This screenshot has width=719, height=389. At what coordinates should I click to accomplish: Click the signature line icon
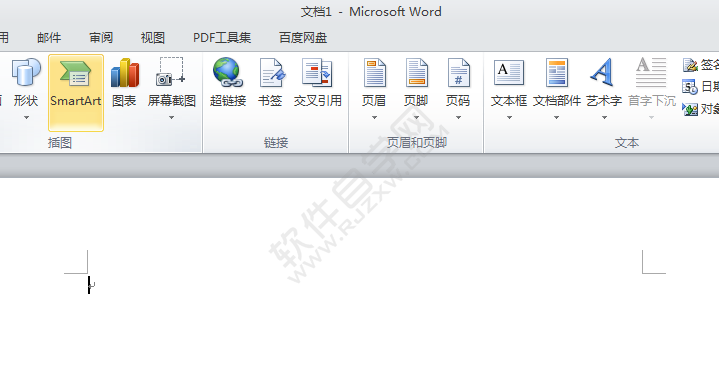pyautogui.click(x=690, y=65)
